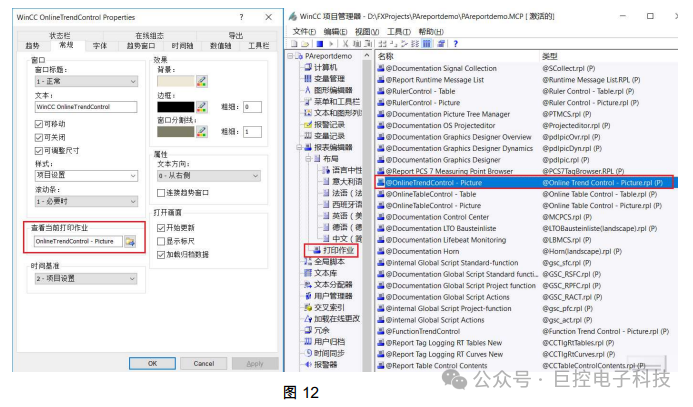Click the 交叉索引 icon in project tree
This screenshot has height=407, width=693.
[308, 308]
